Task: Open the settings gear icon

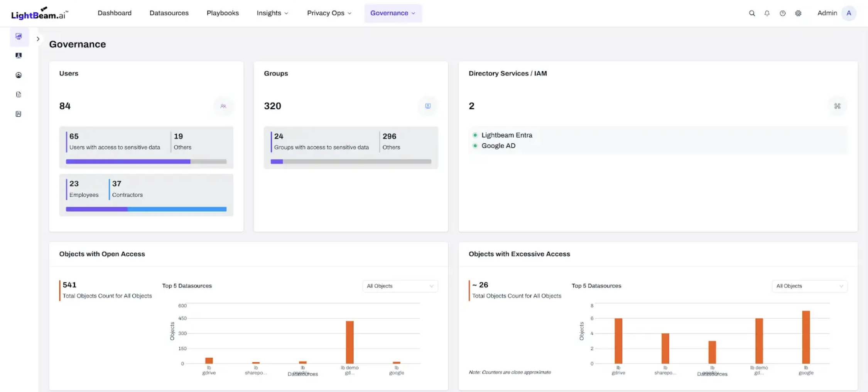Action: pos(798,13)
